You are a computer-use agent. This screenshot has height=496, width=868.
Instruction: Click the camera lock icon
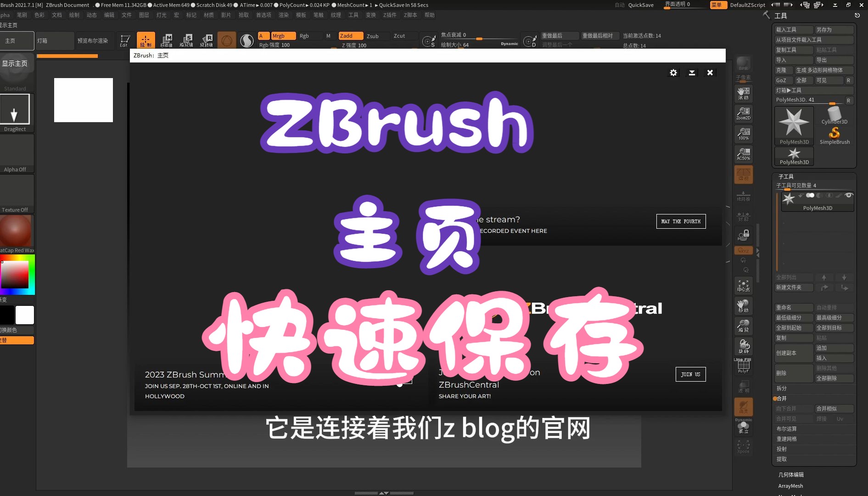[743, 236]
